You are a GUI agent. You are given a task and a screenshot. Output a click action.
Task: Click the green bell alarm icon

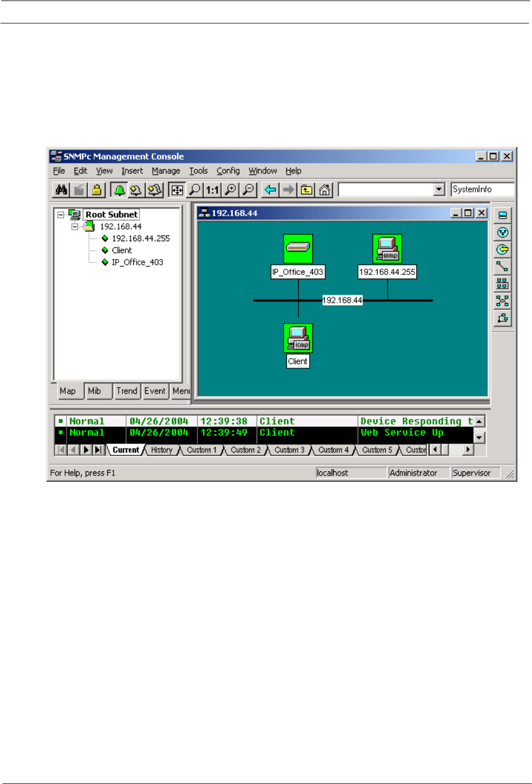pyautogui.click(x=120, y=190)
